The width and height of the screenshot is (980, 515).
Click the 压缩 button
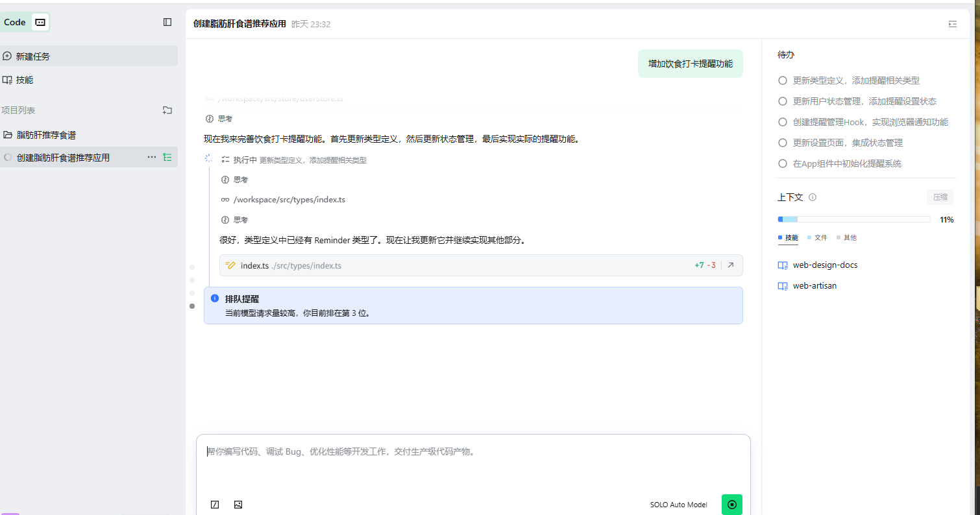tap(940, 197)
